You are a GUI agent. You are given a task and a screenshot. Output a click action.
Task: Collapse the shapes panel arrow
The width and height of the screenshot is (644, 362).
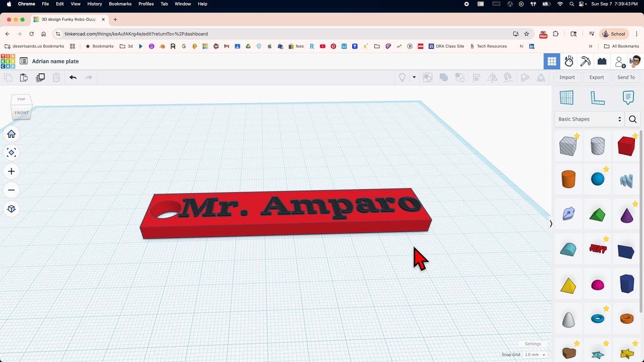pos(551,224)
